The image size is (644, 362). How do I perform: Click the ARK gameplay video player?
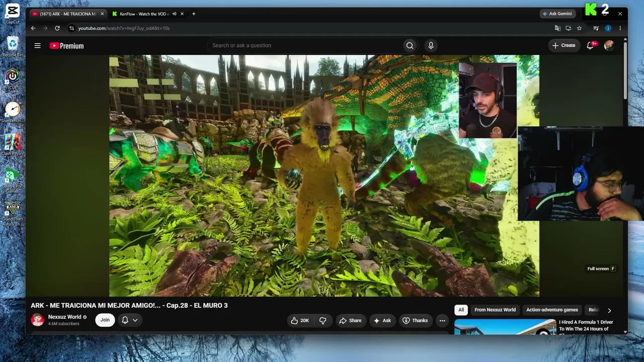[324, 175]
